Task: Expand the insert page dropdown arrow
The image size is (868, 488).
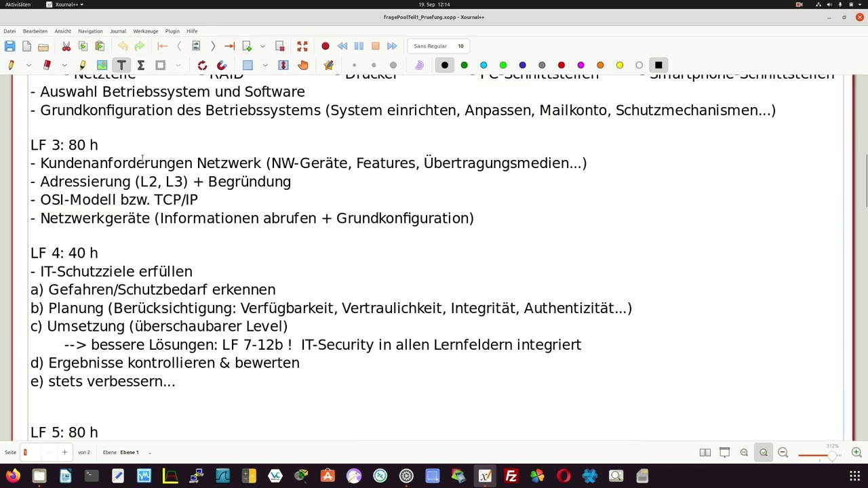Action: click(x=262, y=46)
